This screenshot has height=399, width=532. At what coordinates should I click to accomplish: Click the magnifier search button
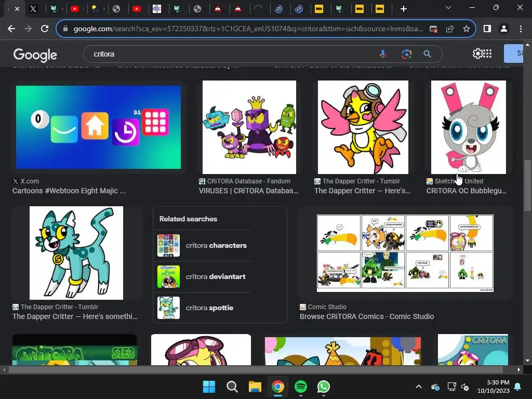(x=428, y=54)
